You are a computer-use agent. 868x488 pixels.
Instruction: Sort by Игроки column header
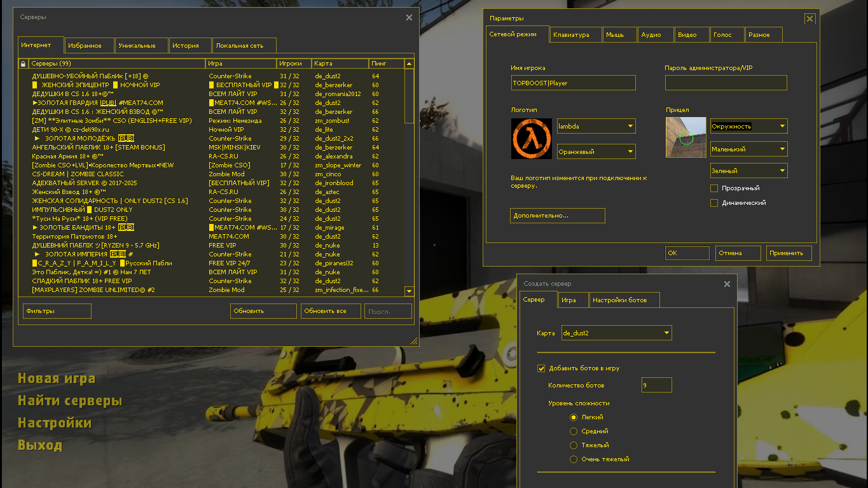294,64
